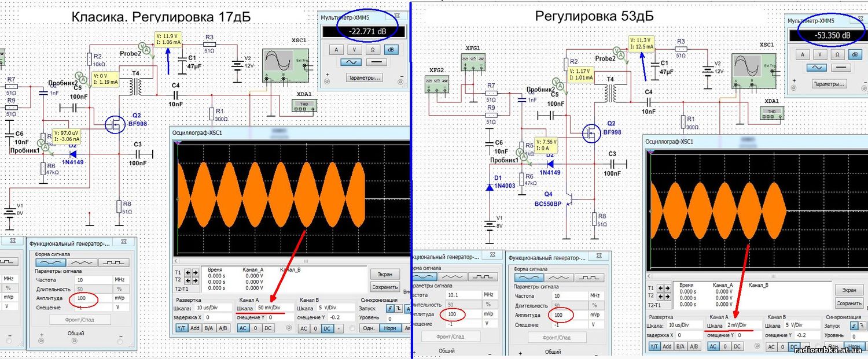This screenshot has width=868, height=359.
Task: Choose AC sine mode on multimeter reading -22.771 dB
Action: 350,61
